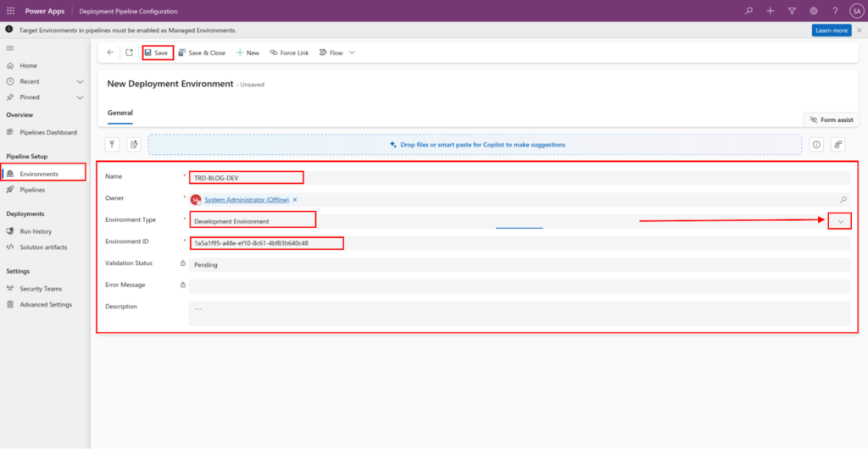
Task: Expand the Environment Type dropdown chevron
Action: click(x=841, y=221)
